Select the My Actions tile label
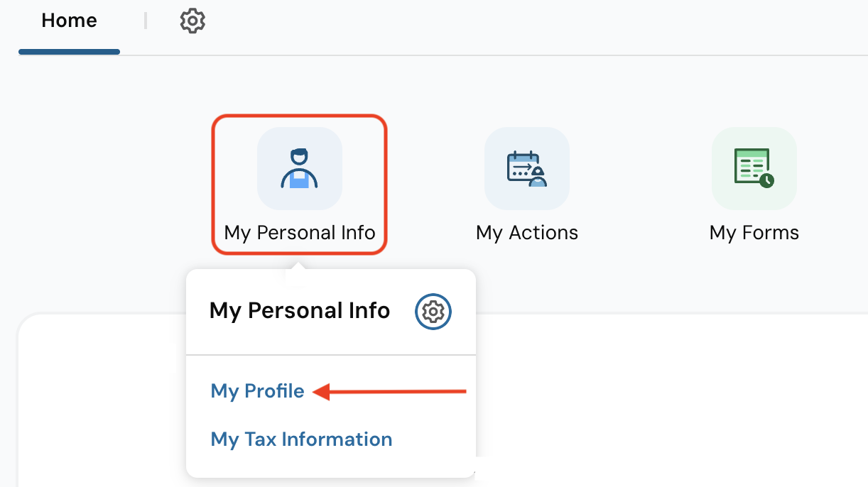Screen dimensions: 868x487 527,233
